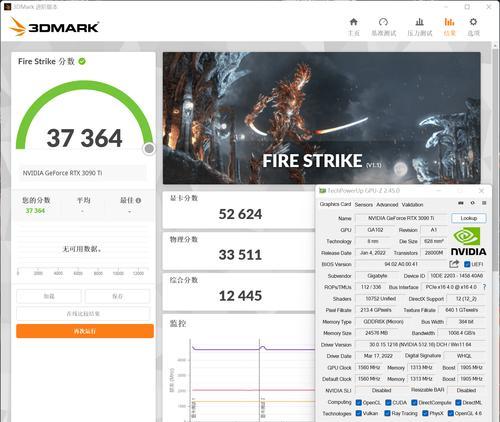This screenshot has width=500, height=422.
Task: Toggle the CUDA checkbox
Action: click(x=388, y=403)
